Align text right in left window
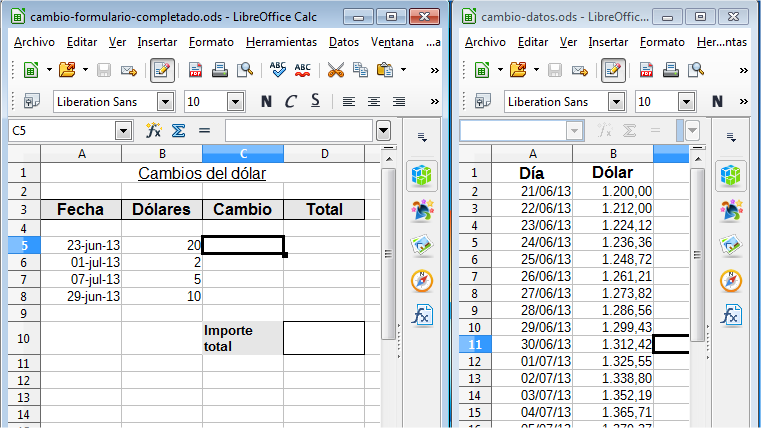The height and width of the screenshot is (428, 761). (399, 101)
